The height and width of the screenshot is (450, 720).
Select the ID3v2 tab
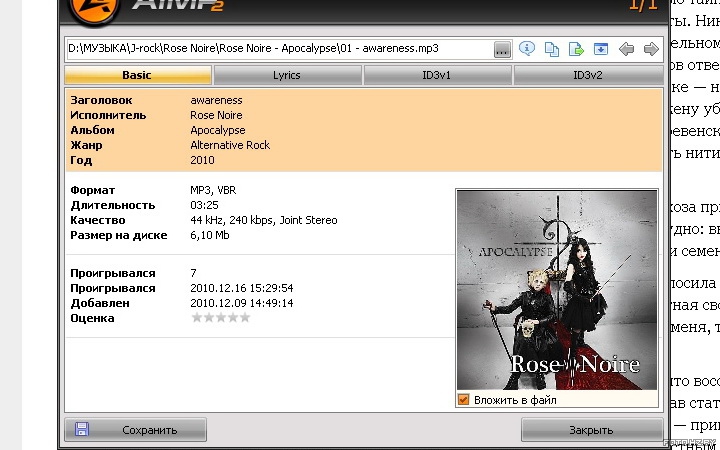pos(587,75)
